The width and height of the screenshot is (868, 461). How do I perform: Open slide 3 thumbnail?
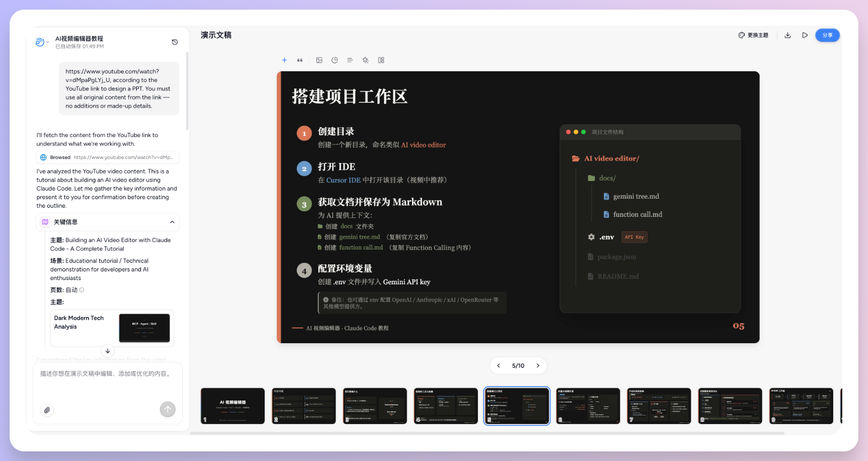click(x=375, y=406)
